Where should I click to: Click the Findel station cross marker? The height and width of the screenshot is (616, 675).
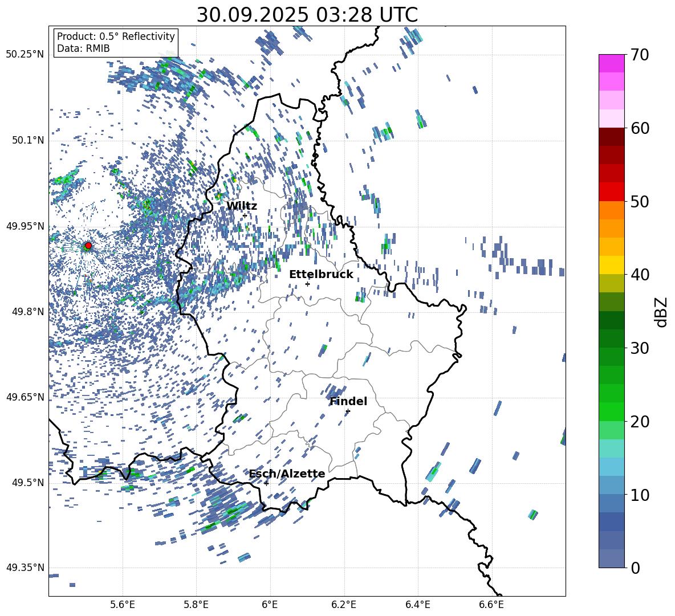click(348, 411)
